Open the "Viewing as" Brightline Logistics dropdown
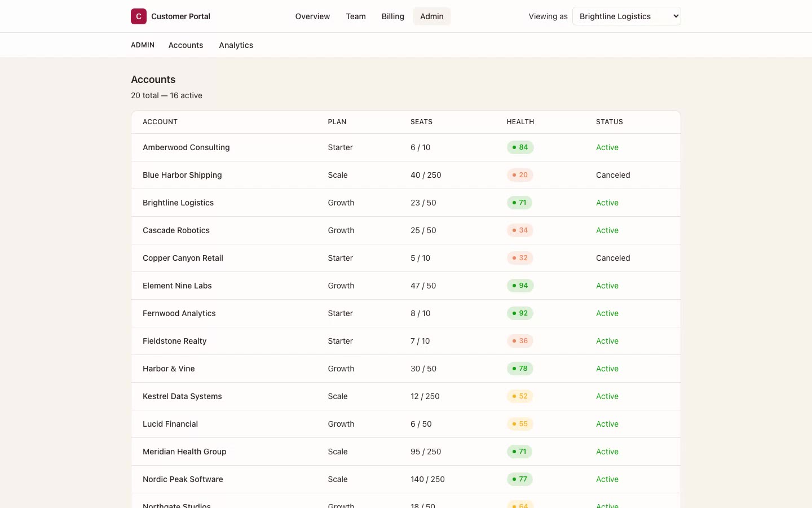This screenshot has width=812, height=508. click(x=626, y=16)
